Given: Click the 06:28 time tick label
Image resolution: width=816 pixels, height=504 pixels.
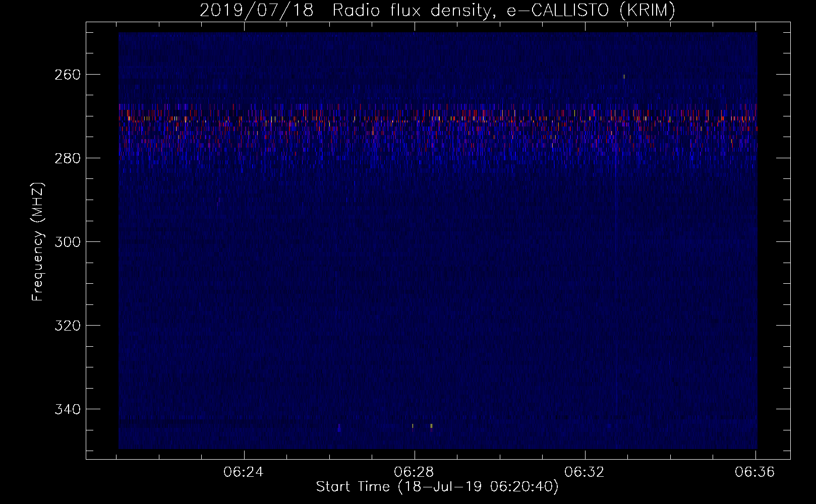Looking at the screenshot, I should tap(414, 472).
